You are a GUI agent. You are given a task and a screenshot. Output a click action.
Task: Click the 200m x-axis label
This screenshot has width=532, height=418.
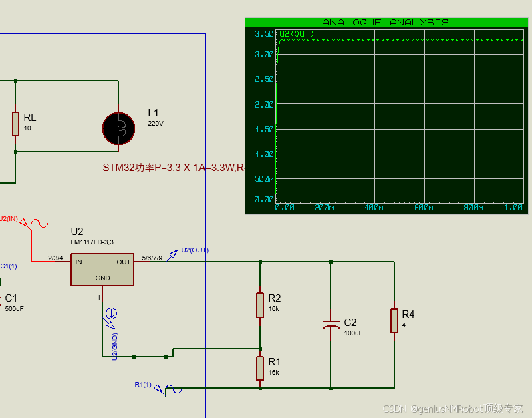point(324,208)
